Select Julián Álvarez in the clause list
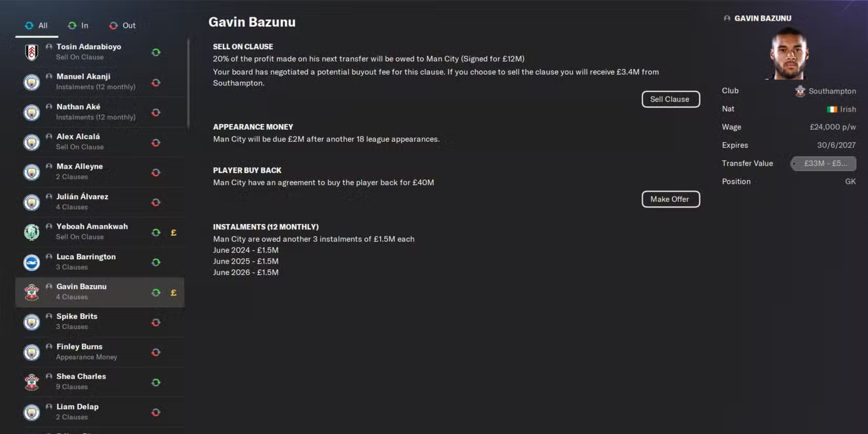 (x=82, y=201)
